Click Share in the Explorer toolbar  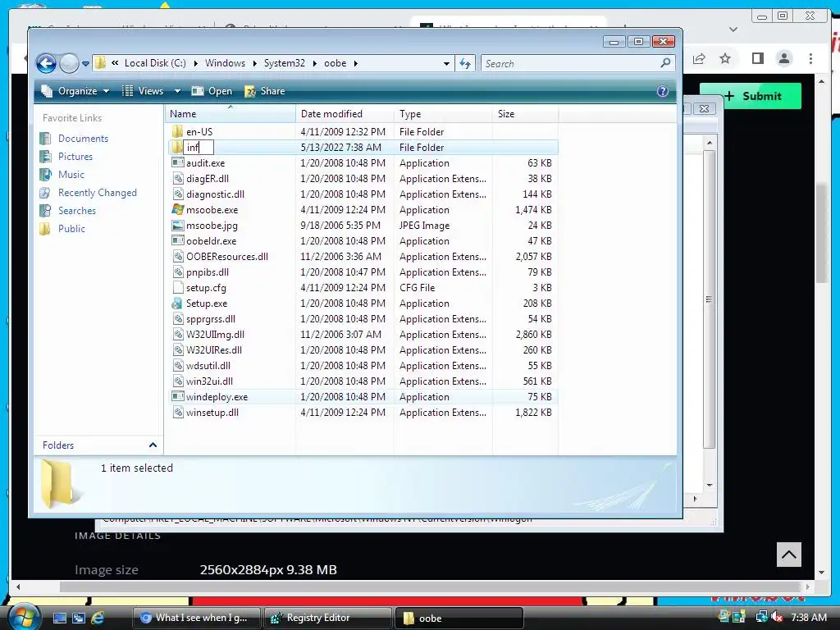coord(265,91)
